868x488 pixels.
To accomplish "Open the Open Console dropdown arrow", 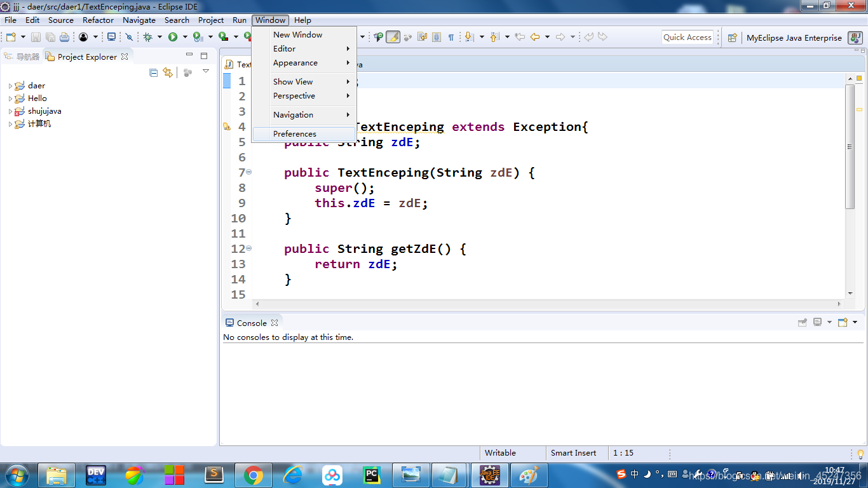I will coord(855,322).
